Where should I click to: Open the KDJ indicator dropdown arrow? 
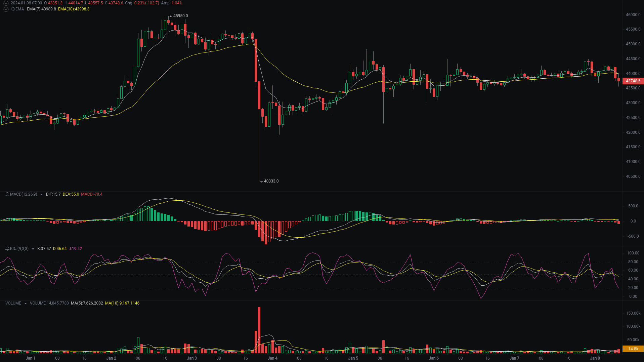pyautogui.click(x=33, y=249)
